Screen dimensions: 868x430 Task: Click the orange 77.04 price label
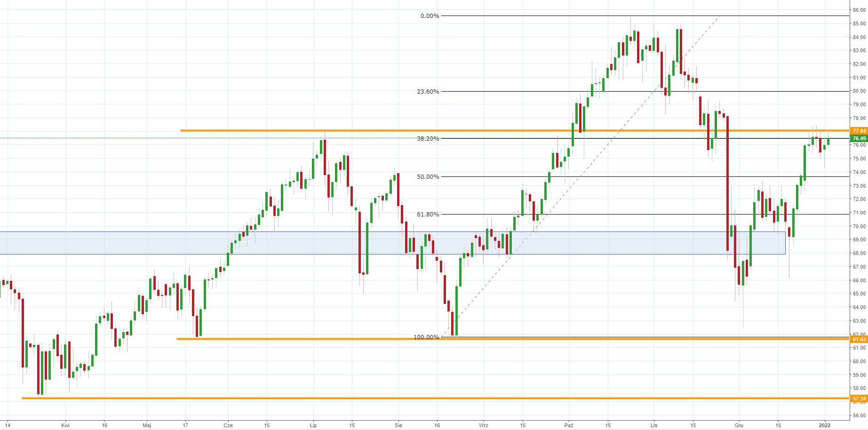pos(859,131)
